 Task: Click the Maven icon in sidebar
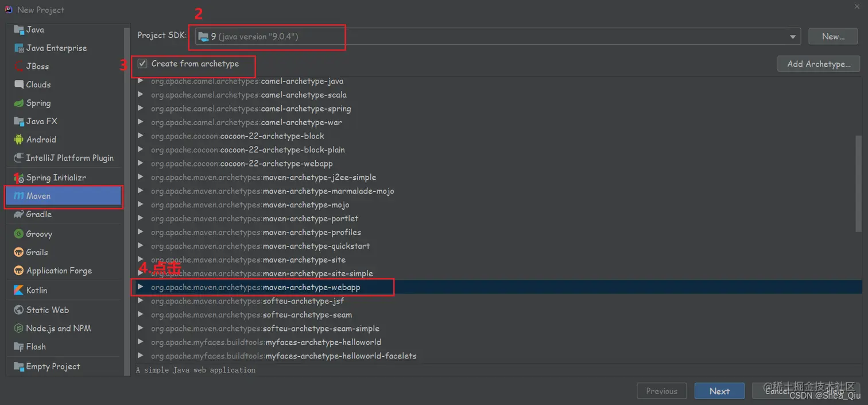(x=18, y=196)
